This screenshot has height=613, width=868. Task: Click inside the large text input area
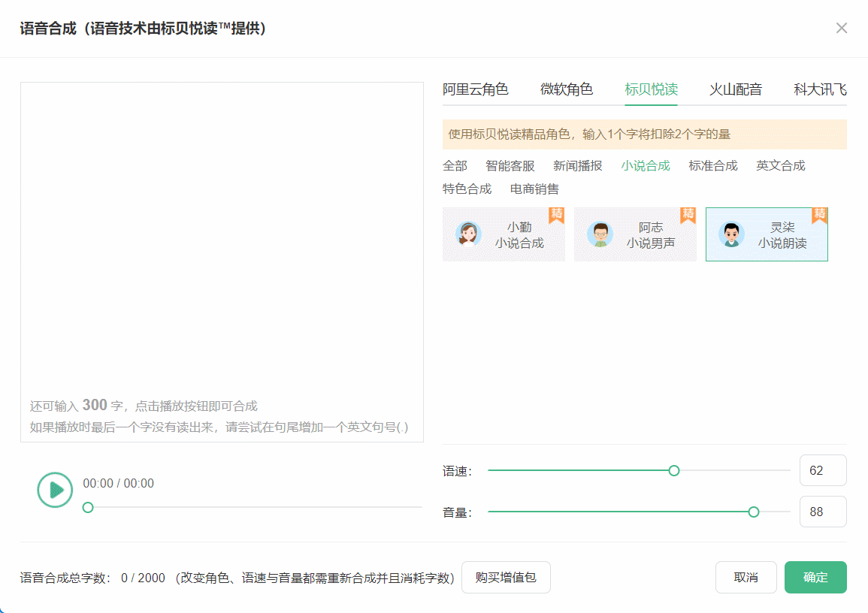tap(222, 262)
